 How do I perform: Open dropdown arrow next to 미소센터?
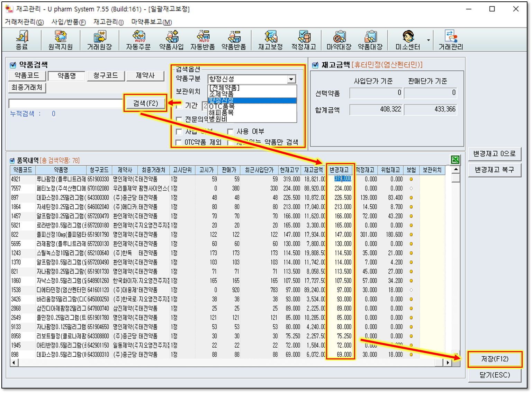pos(429,40)
